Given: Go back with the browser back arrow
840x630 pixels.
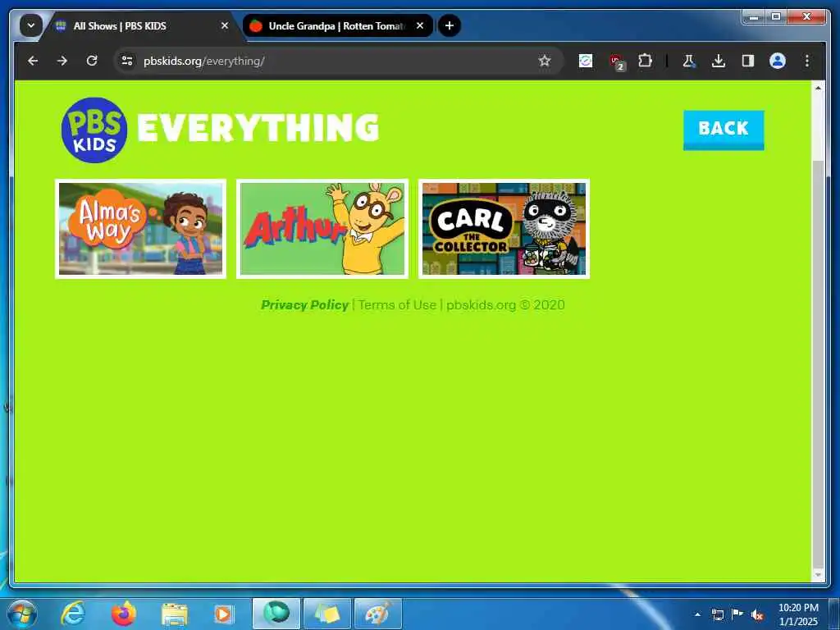Looking at the screenshot, I should coord(33,61).
